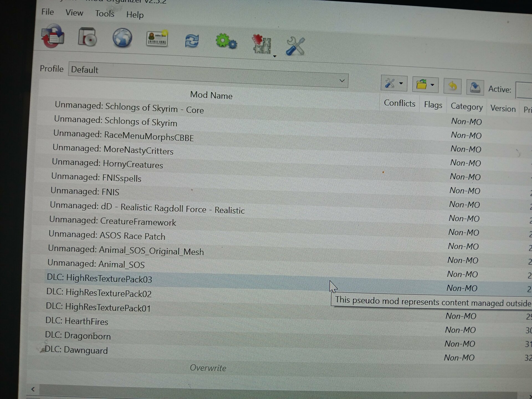This screenshot has width=532, height=399.
Task: Select DLC: HearthFires row
Action: [76, 321]
